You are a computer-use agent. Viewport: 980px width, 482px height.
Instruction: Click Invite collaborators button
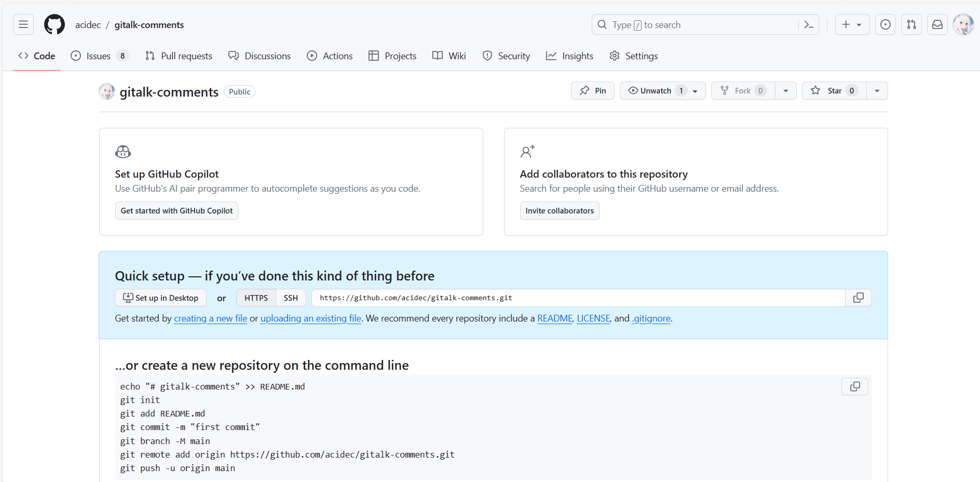[560, 210]
